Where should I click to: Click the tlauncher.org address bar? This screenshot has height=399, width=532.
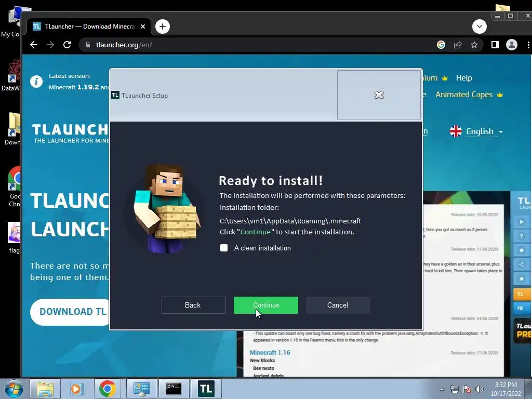pos(258,45)
